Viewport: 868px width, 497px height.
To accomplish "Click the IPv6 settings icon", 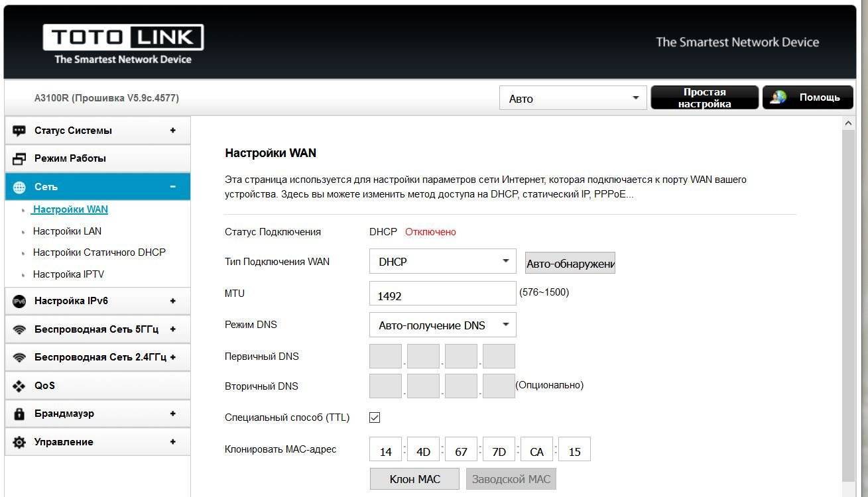I will 19,302.
